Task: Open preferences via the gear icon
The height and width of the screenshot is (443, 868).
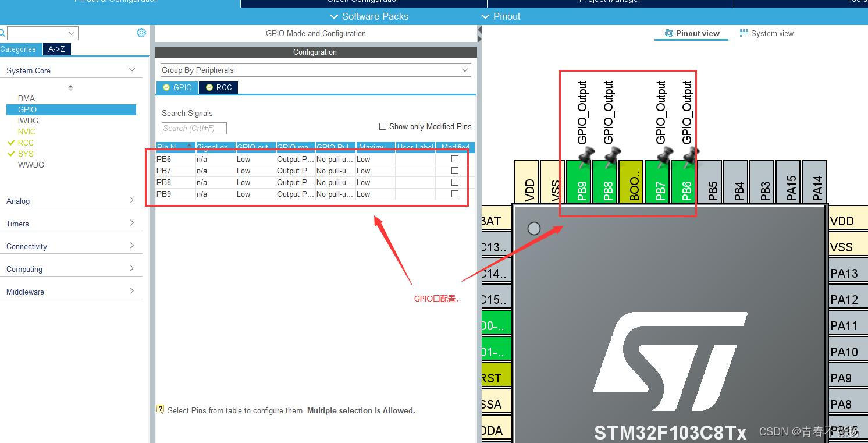Action: point(141,33)
